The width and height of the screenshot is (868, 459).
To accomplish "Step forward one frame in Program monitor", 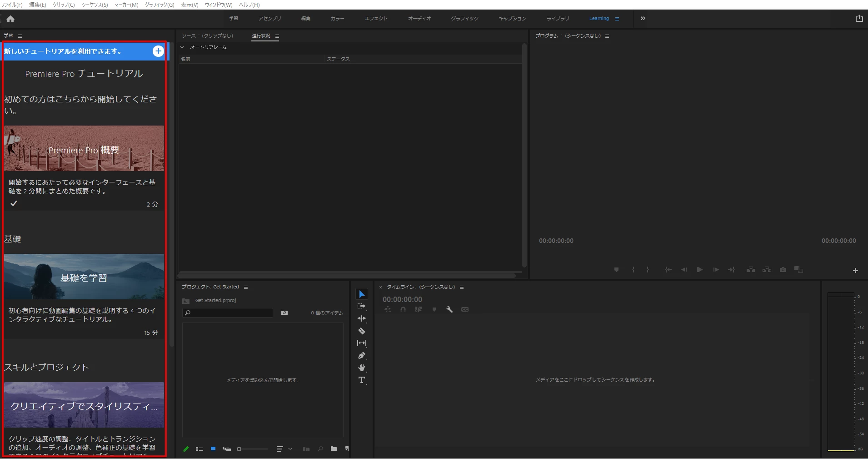I will click(x=716, y=270).
